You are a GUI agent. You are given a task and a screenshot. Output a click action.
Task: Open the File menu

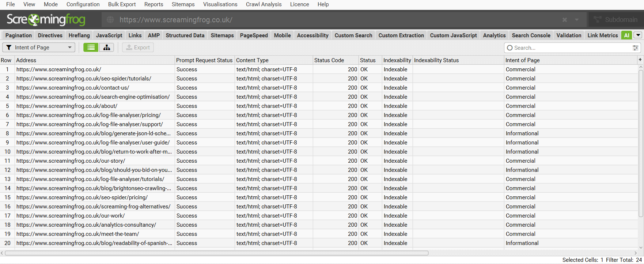[11, 4]
